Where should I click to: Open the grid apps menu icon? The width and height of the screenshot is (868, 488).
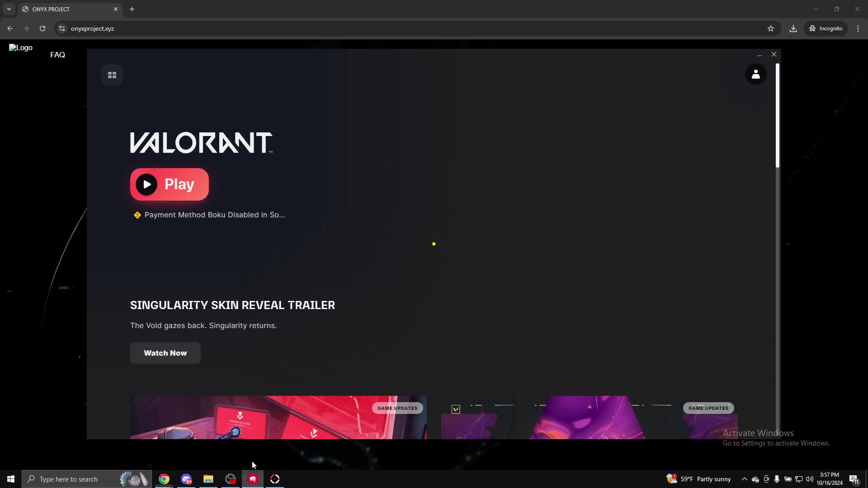[x=112, y=75]
